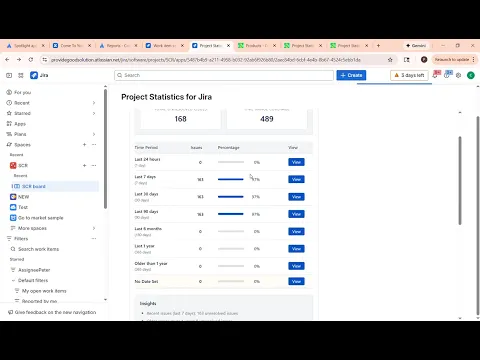Expand the Recent sidebar chevron
Viewport: 480px width, 360px height.
[94, 103]
